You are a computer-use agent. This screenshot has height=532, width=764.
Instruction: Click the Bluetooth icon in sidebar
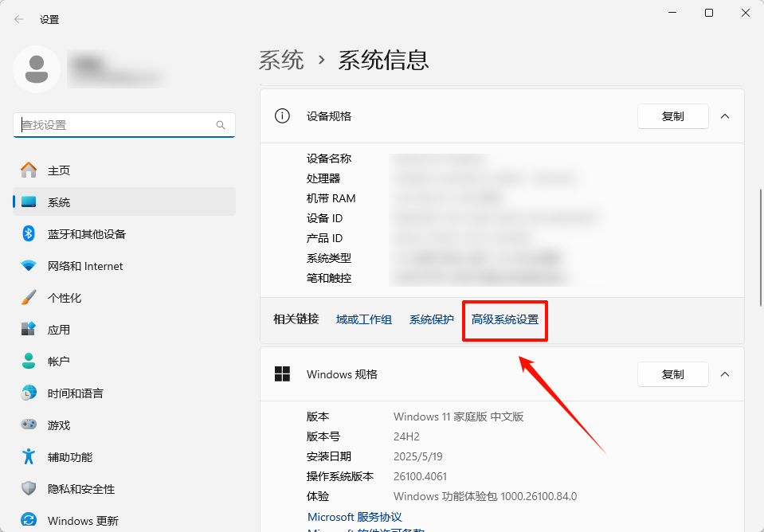[x=29, y=234]
